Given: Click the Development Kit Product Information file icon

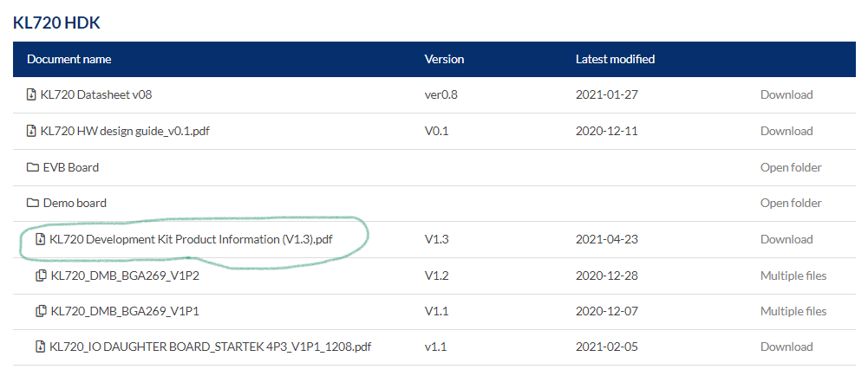Looking at the screenshot, I should [x=41, y=239].
